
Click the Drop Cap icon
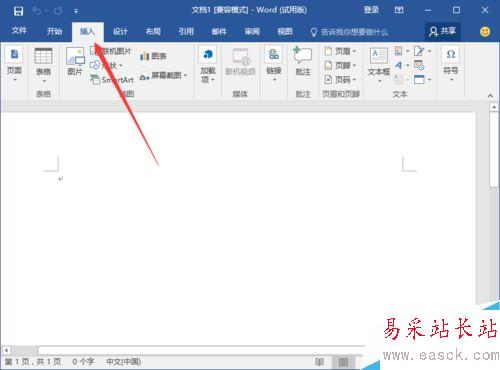399,79
